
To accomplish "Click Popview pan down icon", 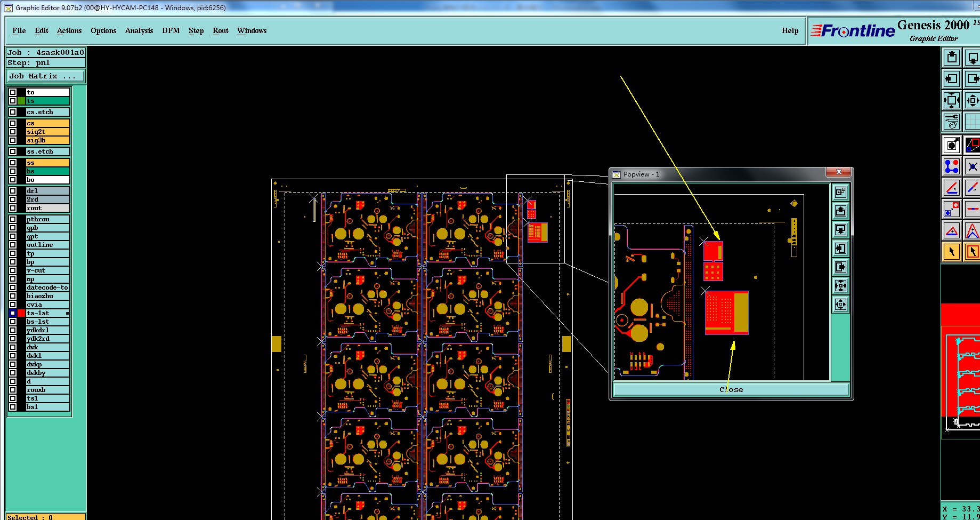I will (x=840, y=229).
